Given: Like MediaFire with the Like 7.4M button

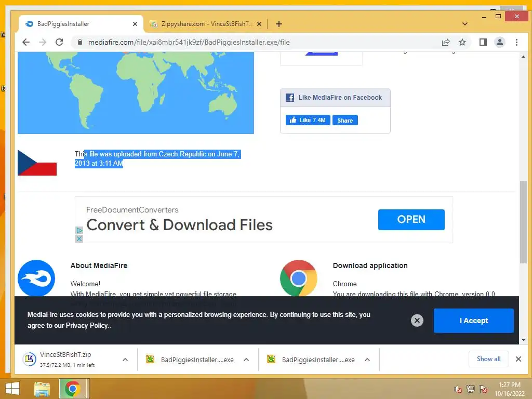Looking at the screenshot, I should coord(308,120).
